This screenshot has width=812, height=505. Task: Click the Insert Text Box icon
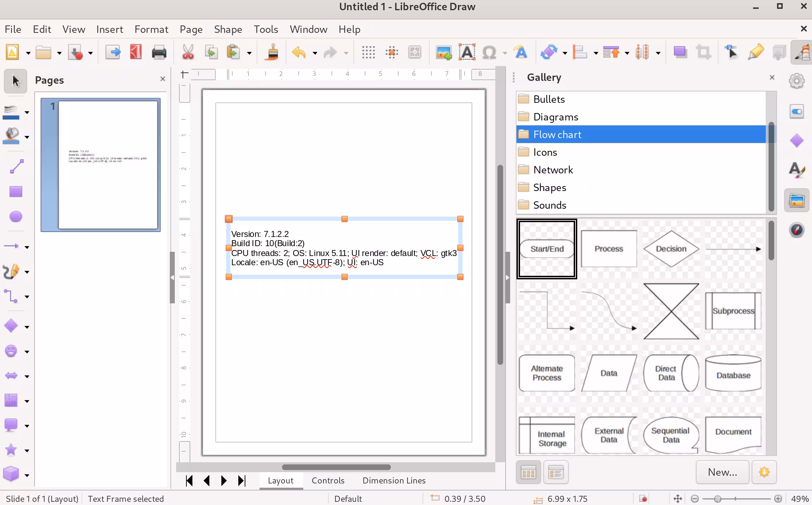[x=467, y=53]
